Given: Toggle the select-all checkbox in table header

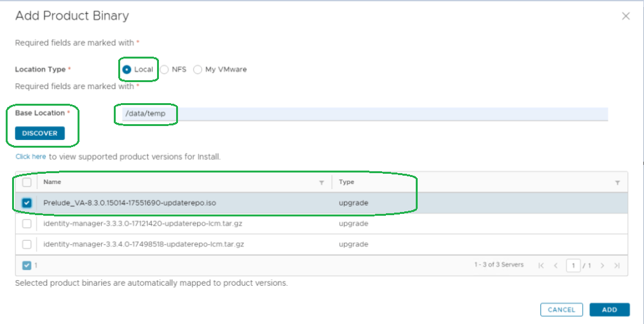Looking at the screenshot, I should coord(27,182).
